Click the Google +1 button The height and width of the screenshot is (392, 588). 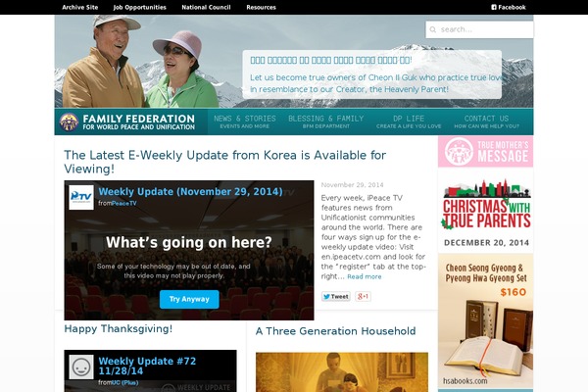tap(363, 296)
